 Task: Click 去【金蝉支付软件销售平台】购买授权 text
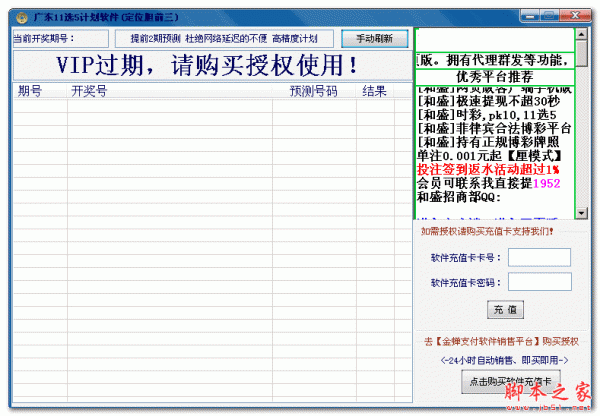(501, 341)
